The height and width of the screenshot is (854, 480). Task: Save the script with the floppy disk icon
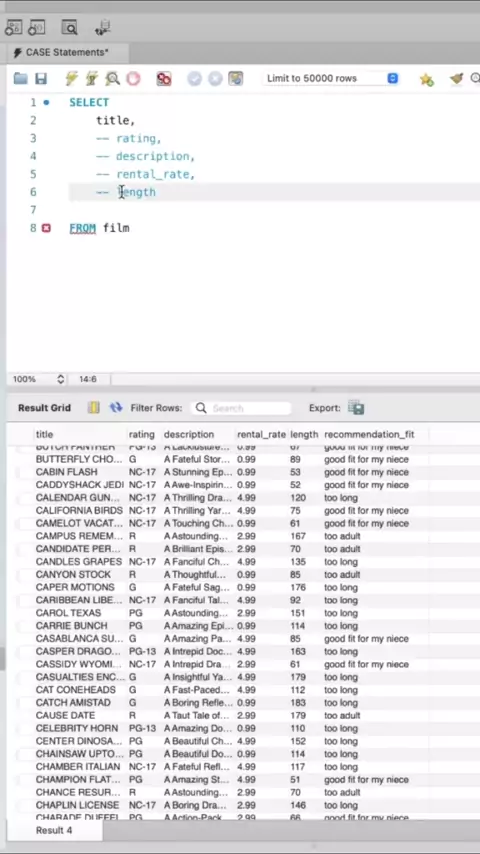tap(41, 78)
